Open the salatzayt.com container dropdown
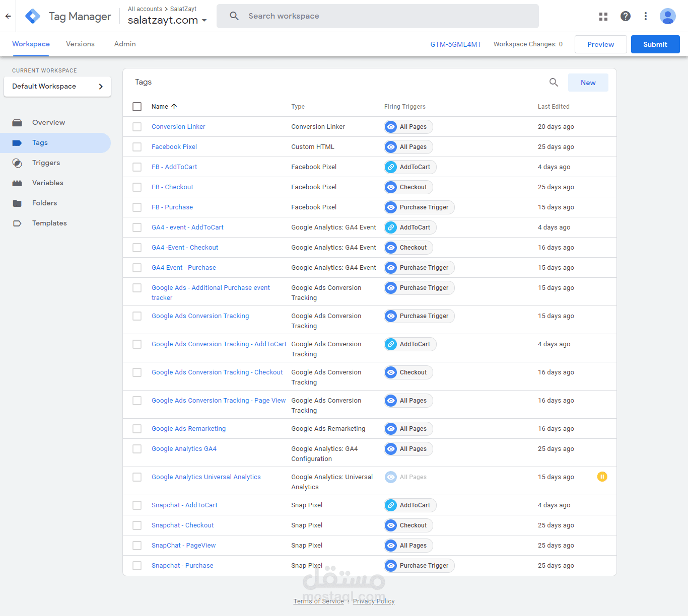The width and height of the screenshot is (688, 616). pyautogui.click(x=167, y=20)
